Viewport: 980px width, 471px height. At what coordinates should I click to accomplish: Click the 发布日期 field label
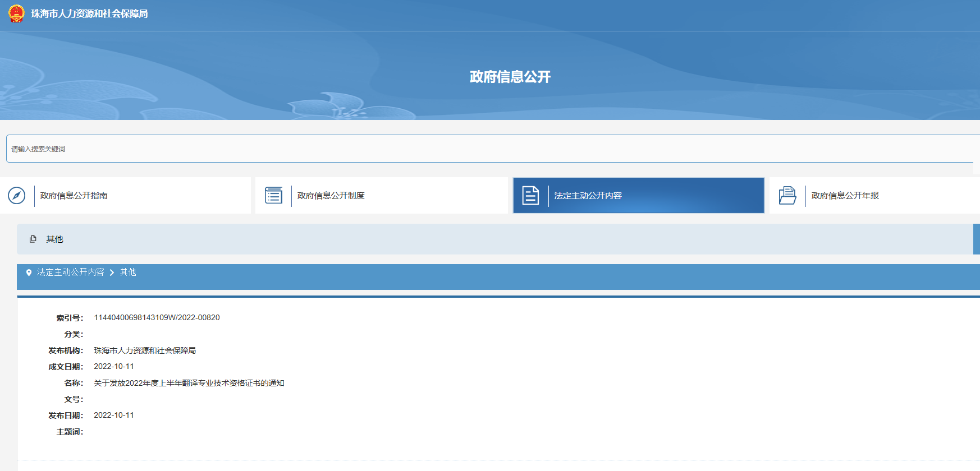coord(66,415)
